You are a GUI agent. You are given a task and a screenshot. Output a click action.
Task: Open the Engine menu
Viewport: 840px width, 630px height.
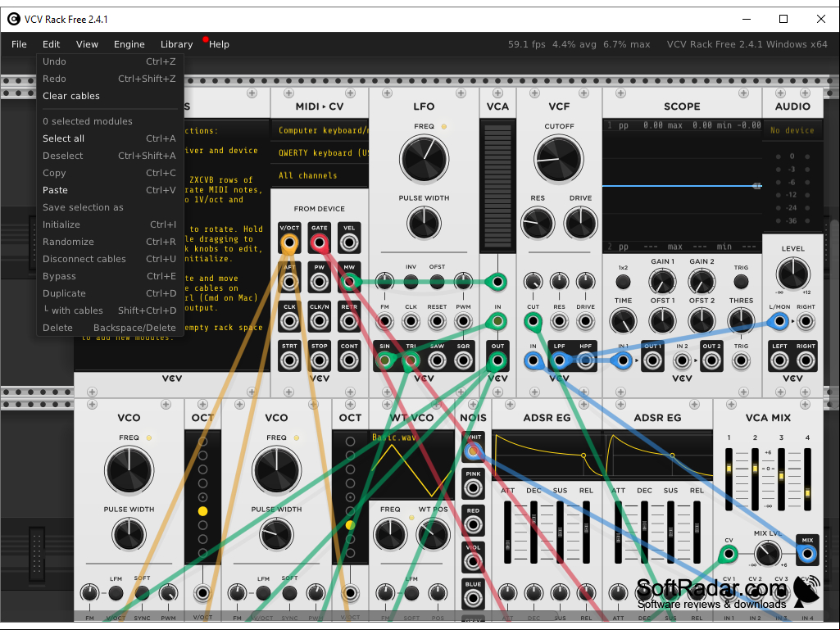[129, 44]
